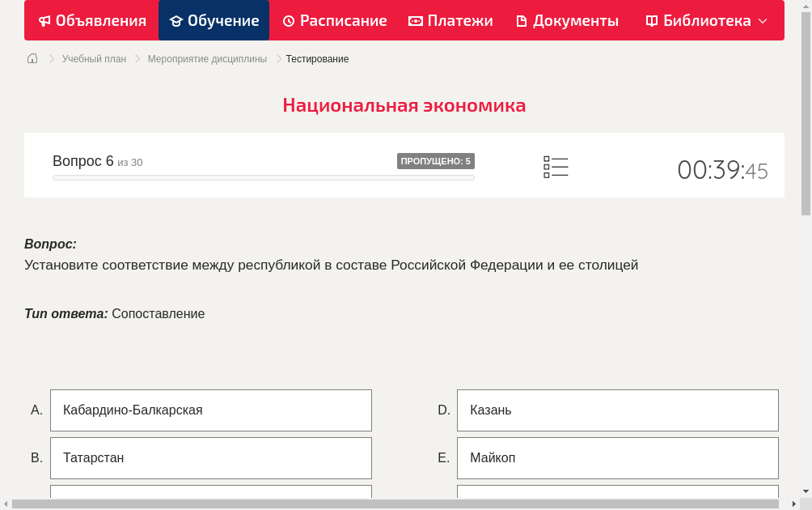Screen dimensions: 812x510
Task: Open the Мероприятие дисциплины breadcrumb link
Action: click(x=205, y=58)
